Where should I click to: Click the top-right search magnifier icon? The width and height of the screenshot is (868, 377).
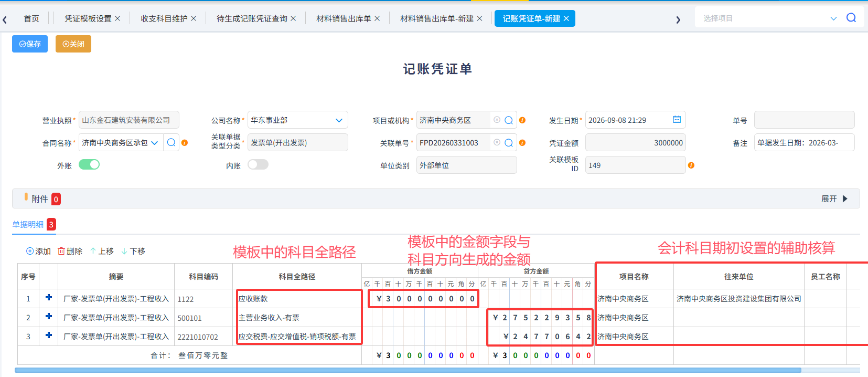click(x=851, y=18)
